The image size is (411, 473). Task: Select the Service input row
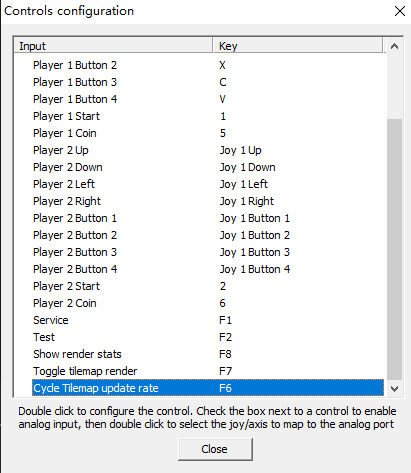pyautogui.click(x=208, y=320)
